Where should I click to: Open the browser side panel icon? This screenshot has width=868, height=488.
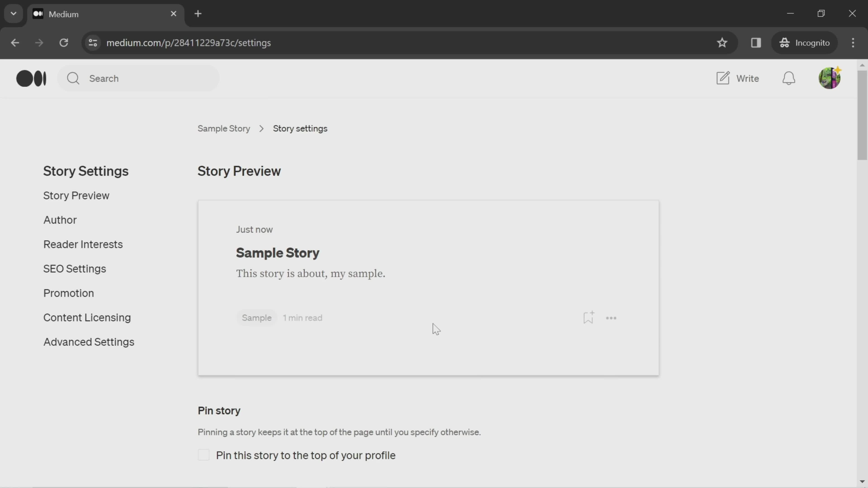coord(756,42)
